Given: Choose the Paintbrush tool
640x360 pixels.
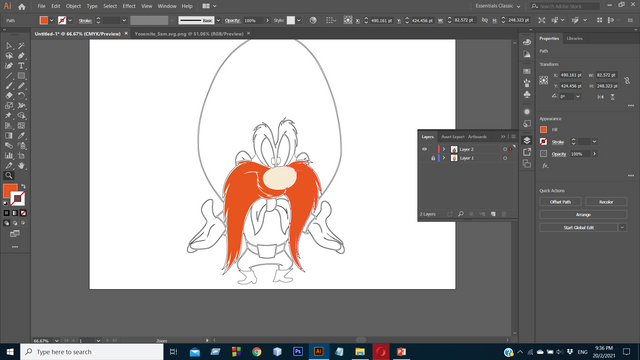Looking at the screenshot, I should (x=9, y=86).
